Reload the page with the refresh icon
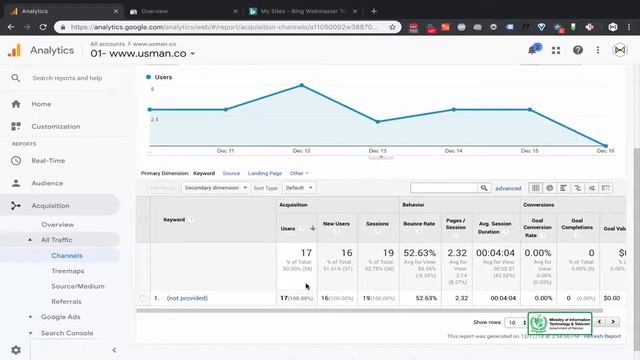 click(x=43, y=27)
